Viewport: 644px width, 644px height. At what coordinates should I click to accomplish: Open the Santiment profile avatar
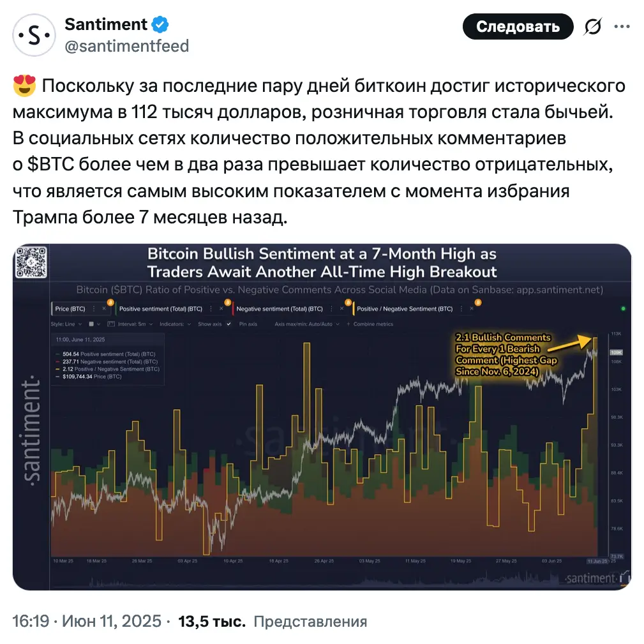click(34, 35)
